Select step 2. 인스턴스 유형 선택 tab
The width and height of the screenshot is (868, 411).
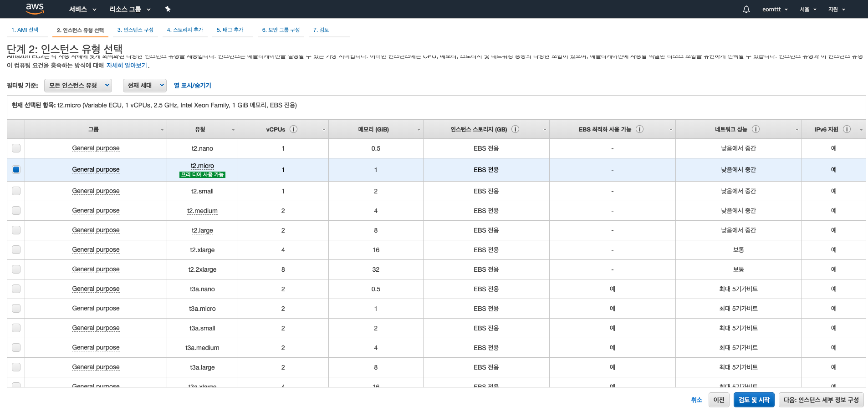80,30
